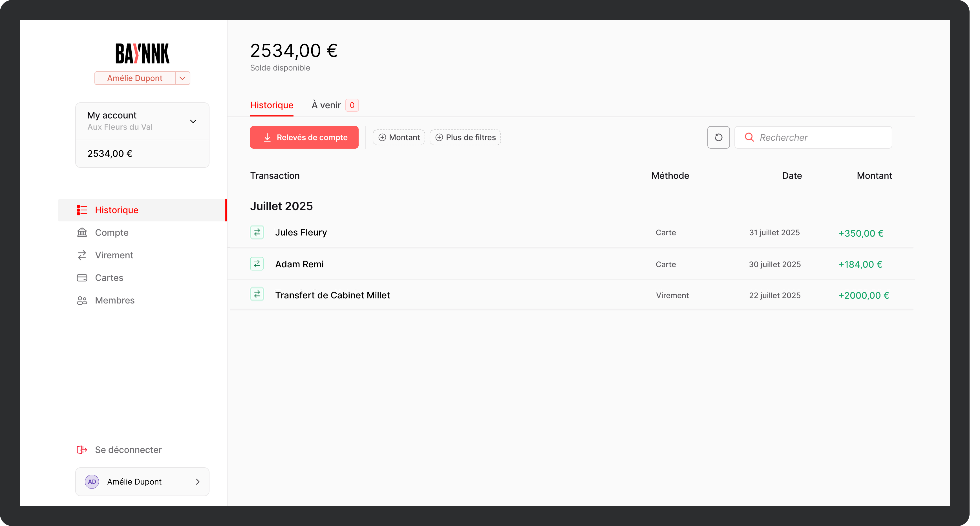Click the Virement transfer arrows icon
980x526 pixels.
tap(82, 255)
